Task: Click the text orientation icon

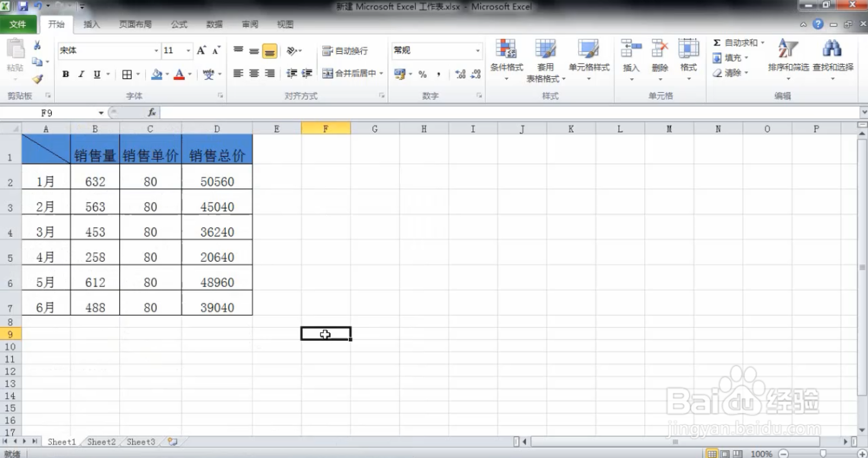Action: tap(292, 51)
